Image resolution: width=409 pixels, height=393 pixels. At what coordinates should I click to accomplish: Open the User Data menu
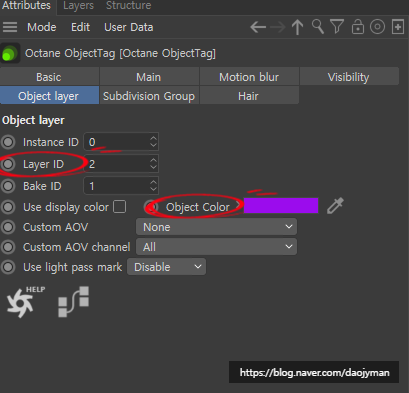coord(129,27)
